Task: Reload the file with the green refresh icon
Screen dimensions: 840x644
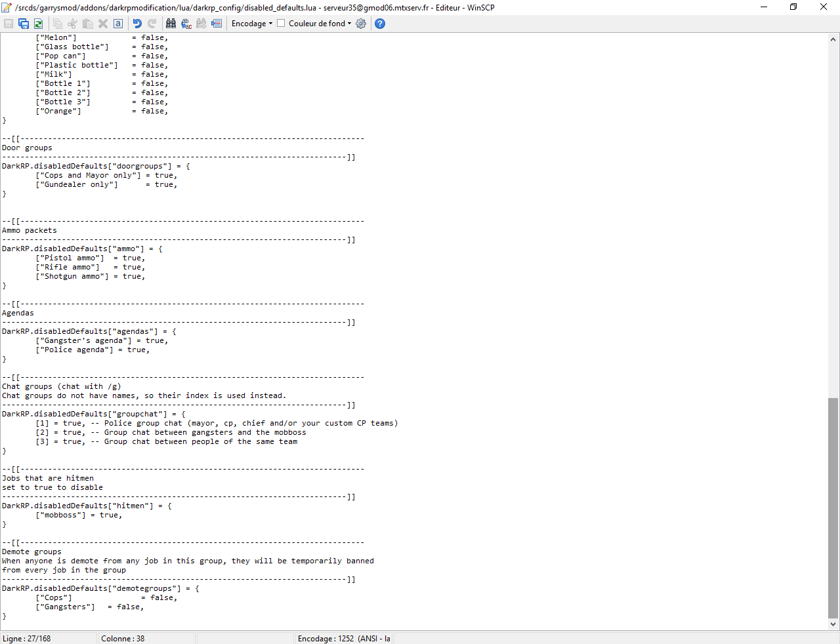Action: (x=38, y=24)
